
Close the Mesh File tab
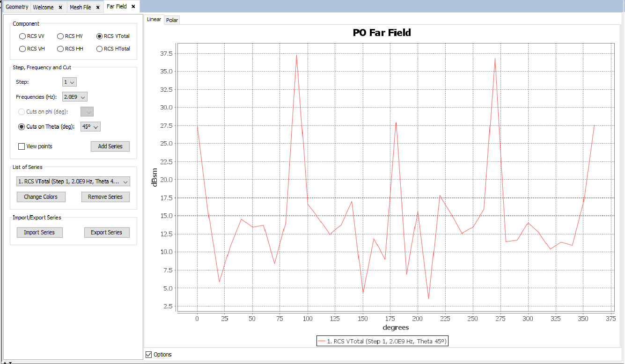coord(98,7)
